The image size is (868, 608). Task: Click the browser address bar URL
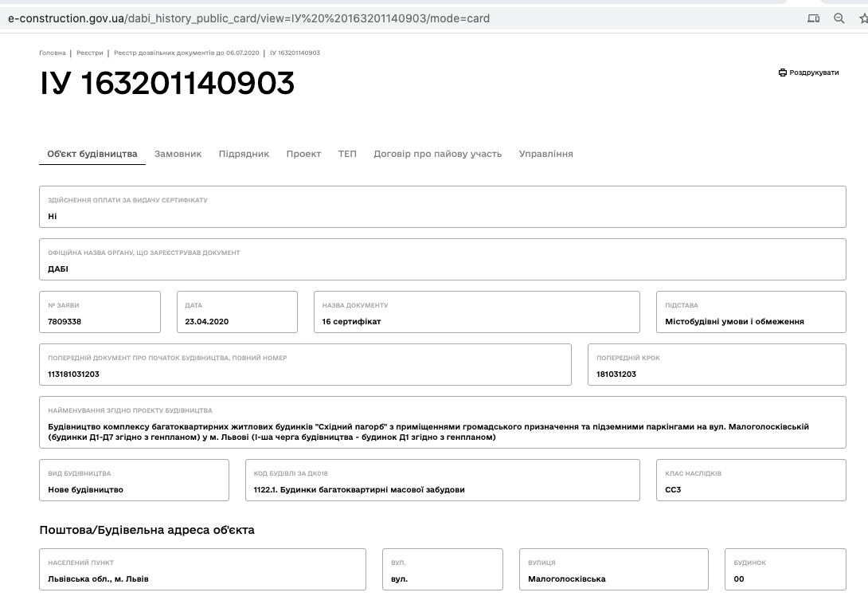tap(249, 18)
